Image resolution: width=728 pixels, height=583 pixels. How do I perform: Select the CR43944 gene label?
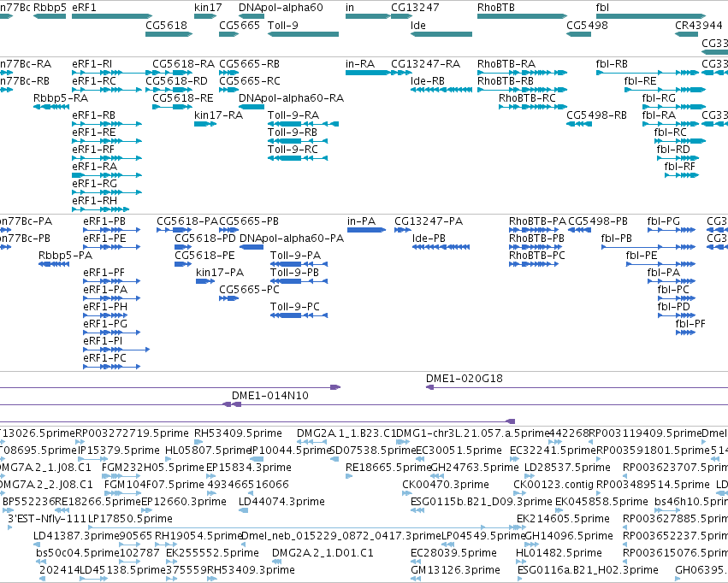pyautogui.click(x=698, y=26)
